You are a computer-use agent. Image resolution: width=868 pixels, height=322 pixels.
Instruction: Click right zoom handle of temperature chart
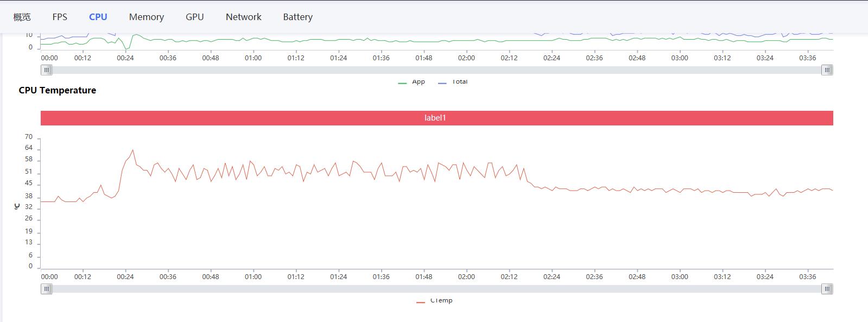[x=827, y=289]
